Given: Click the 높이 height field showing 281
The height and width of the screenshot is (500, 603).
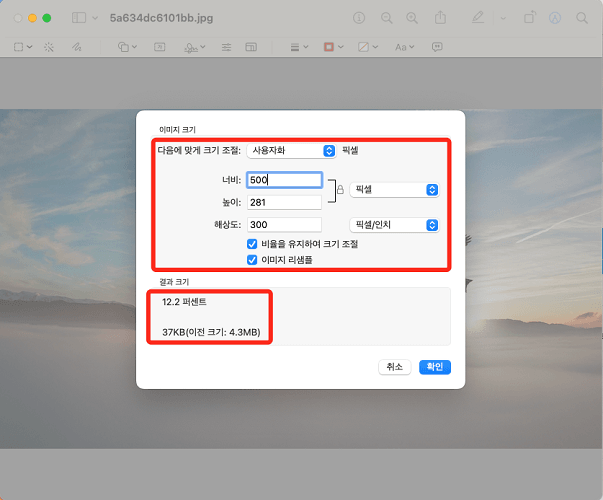Looking at the screenshot, I should coord(284,202).
